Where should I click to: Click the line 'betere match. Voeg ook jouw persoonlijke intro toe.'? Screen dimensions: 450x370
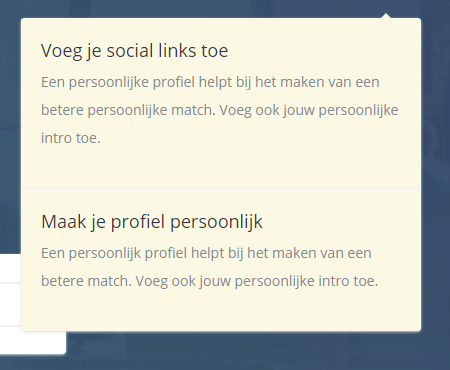pos(210,281)
